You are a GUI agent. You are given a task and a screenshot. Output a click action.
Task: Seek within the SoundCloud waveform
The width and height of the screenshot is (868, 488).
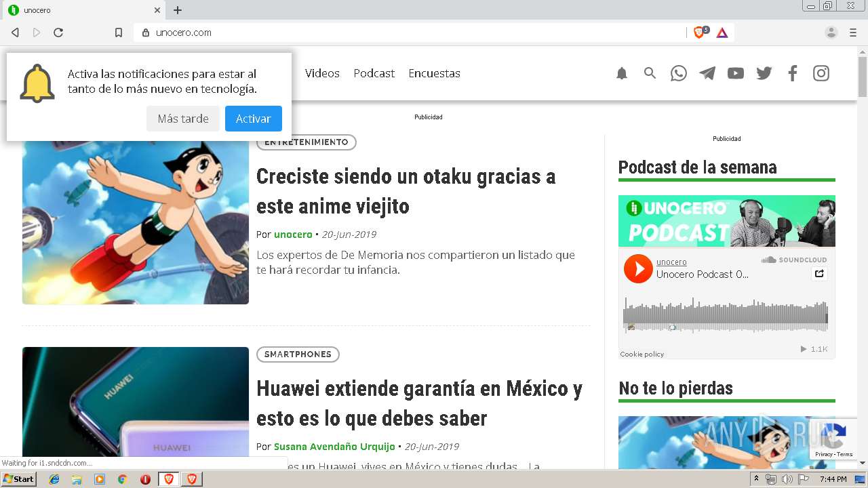(x=726, y=316)
